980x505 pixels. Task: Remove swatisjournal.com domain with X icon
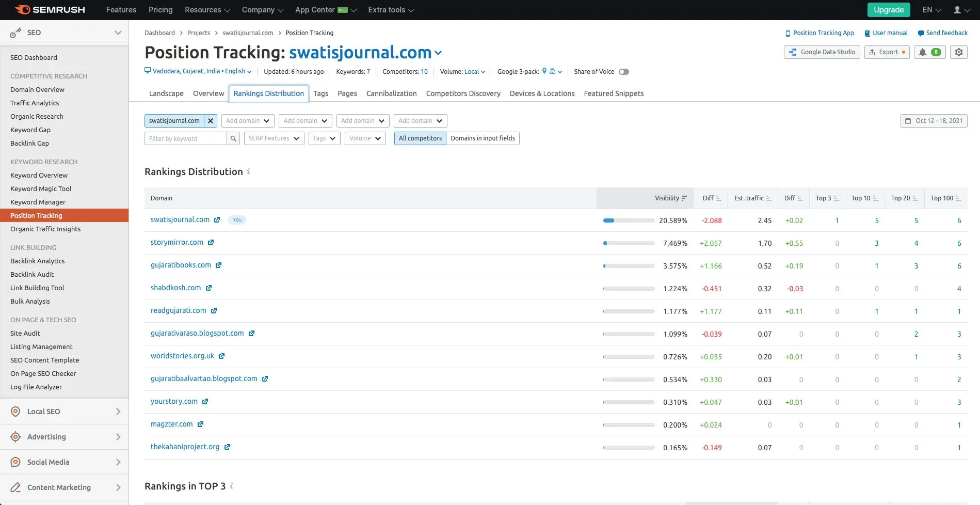click(211, 121)
